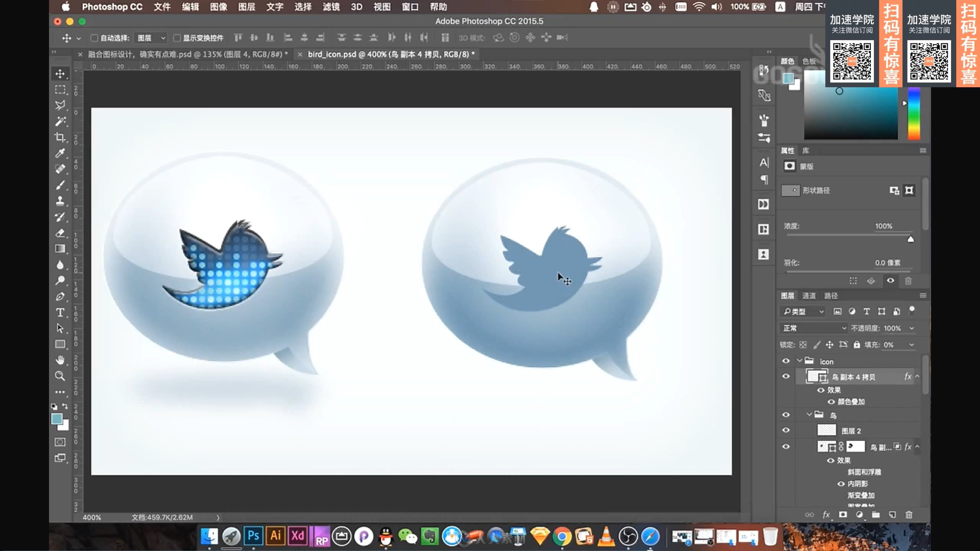The image size is (980, 551).
Task: Click the 图层 2 layer thumbnail
Action: (x=826, y=430)
